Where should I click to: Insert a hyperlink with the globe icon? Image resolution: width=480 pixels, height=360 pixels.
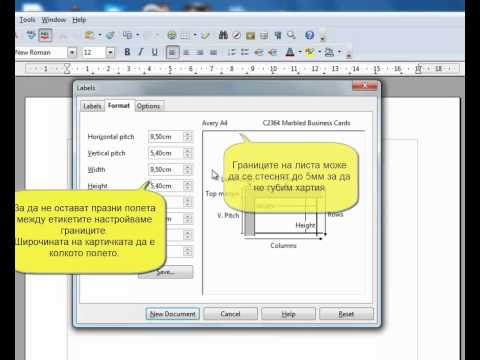(x=172, y=35)
